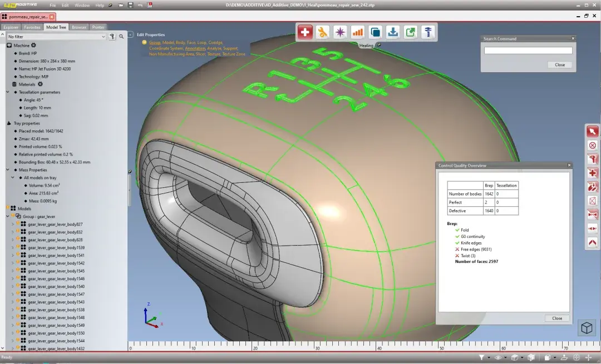The image size is (601, 364).
Task: Click the blue download import icon
Action: (x=393, y=32)
